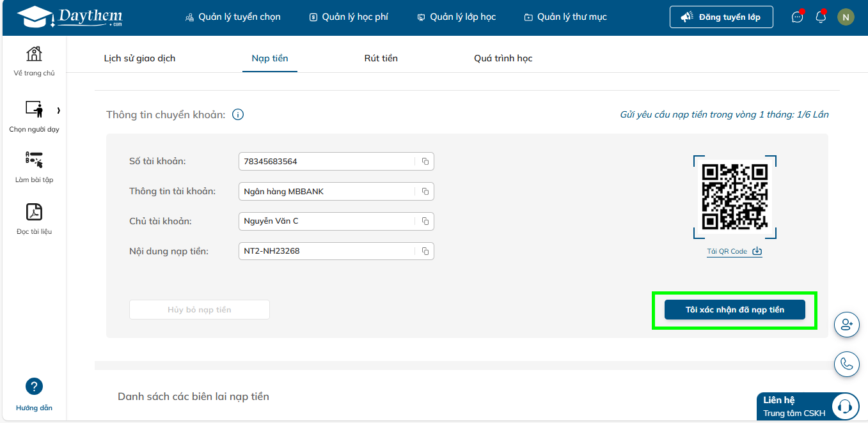Switch to Quá trình học tab

coord(503,58)
